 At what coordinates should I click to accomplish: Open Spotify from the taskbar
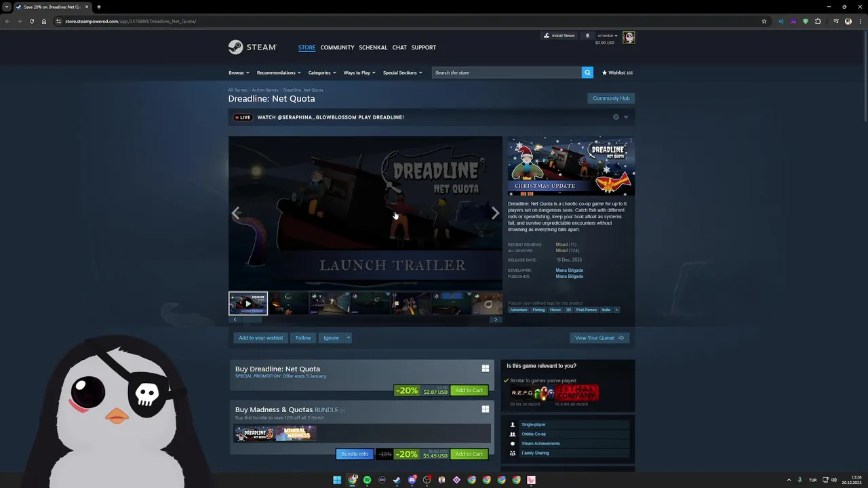367,480
